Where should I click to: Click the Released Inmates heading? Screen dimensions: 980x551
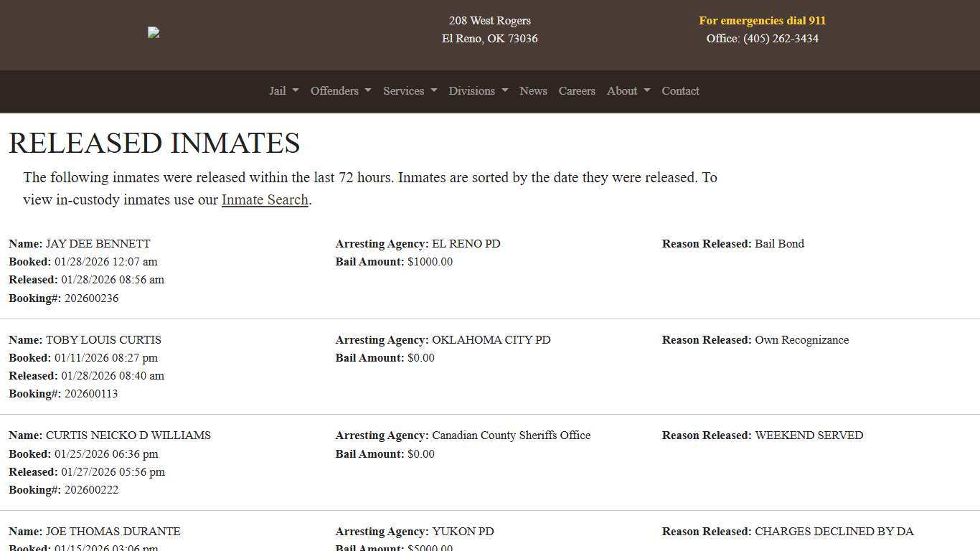(154, 143)
